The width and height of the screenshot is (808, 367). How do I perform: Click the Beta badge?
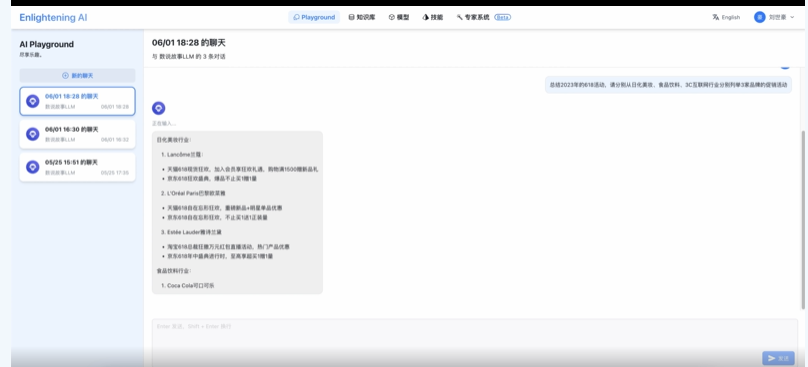pos(502,17)
